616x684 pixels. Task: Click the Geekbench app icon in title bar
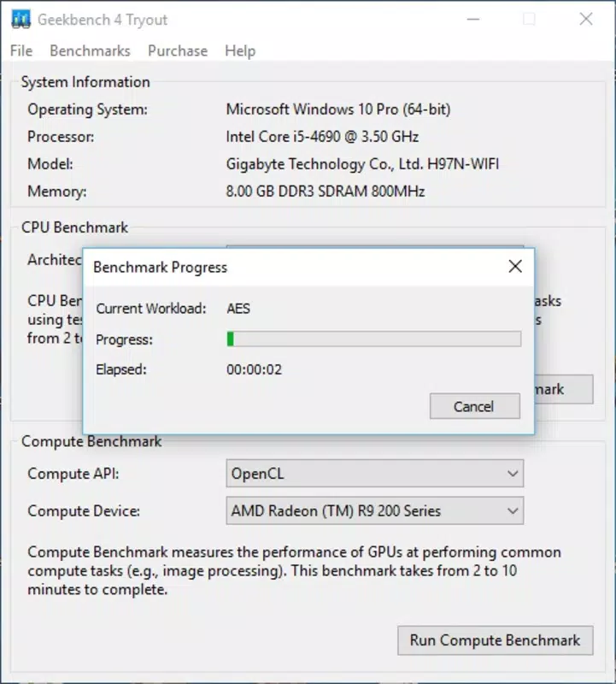pos(21,20)
